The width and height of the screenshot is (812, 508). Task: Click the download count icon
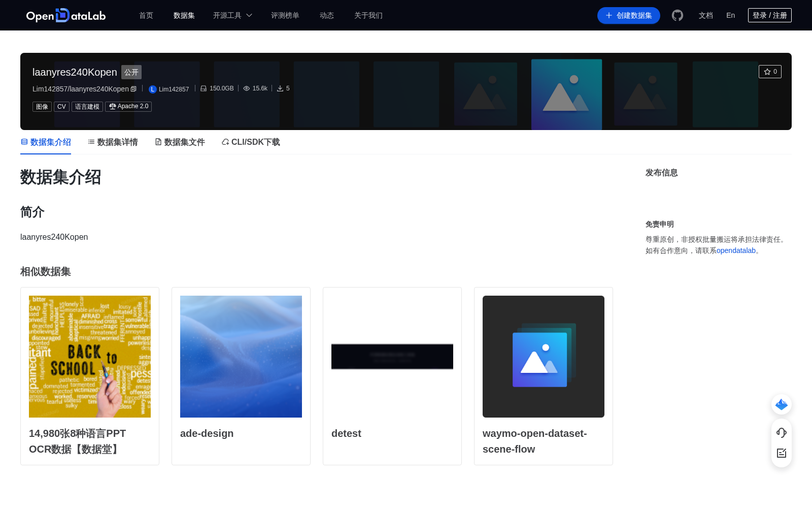coord(280,88)
